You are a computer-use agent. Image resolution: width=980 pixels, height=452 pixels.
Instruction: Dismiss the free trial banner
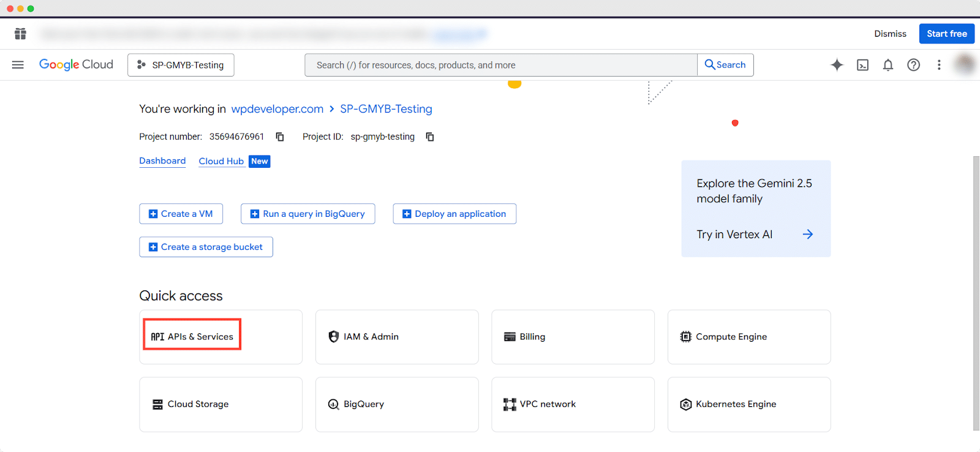coord(890,34)
